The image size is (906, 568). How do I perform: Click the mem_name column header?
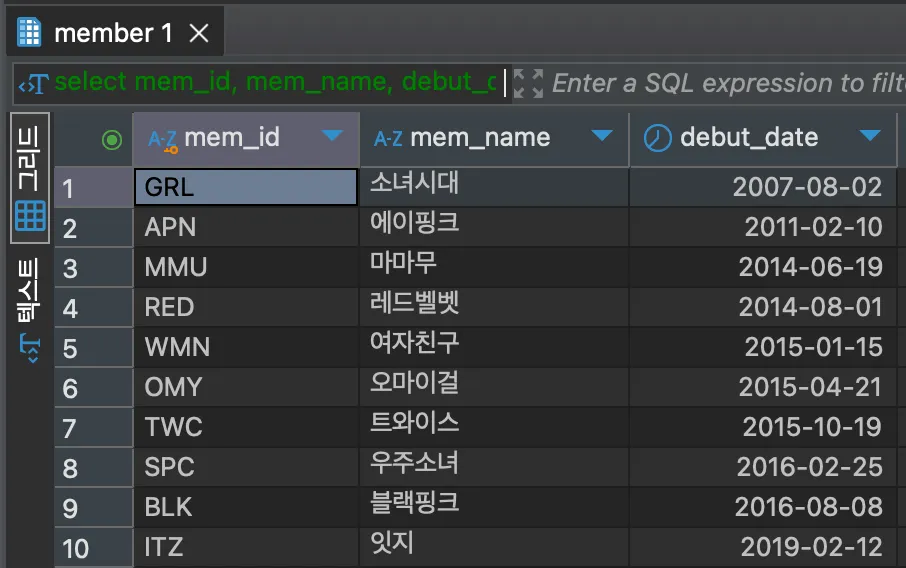[494, 139]
